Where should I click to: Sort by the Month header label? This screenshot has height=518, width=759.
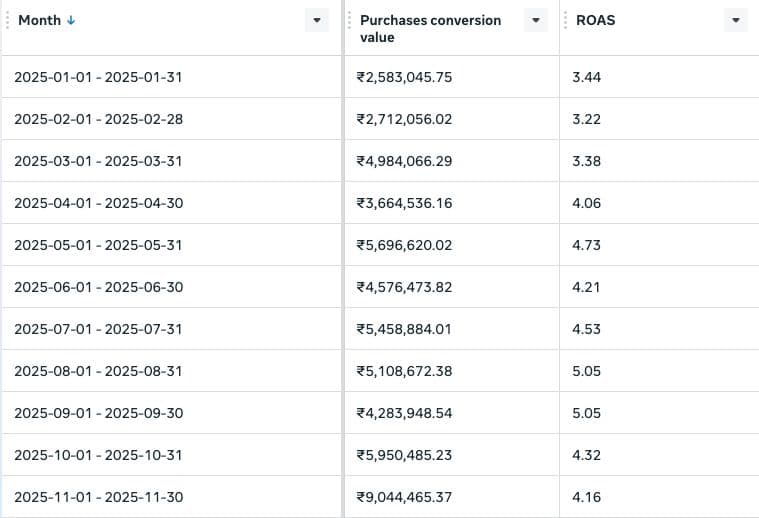[39, 20]
